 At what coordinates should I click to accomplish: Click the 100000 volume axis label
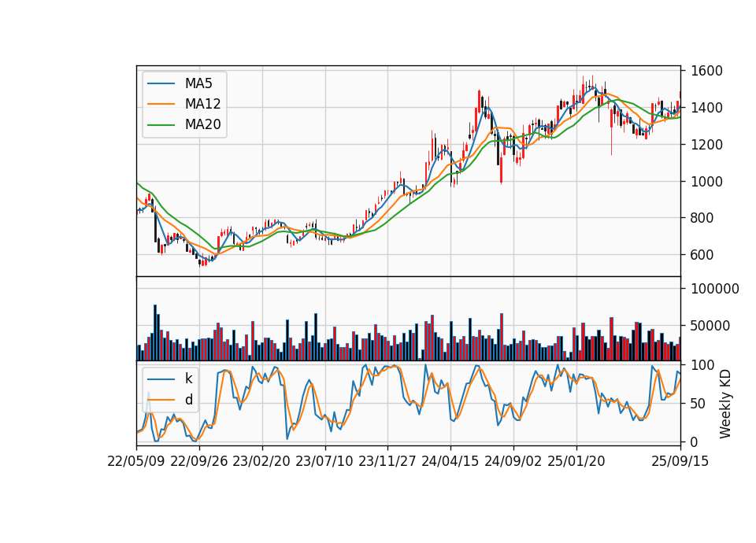[714, 289]
